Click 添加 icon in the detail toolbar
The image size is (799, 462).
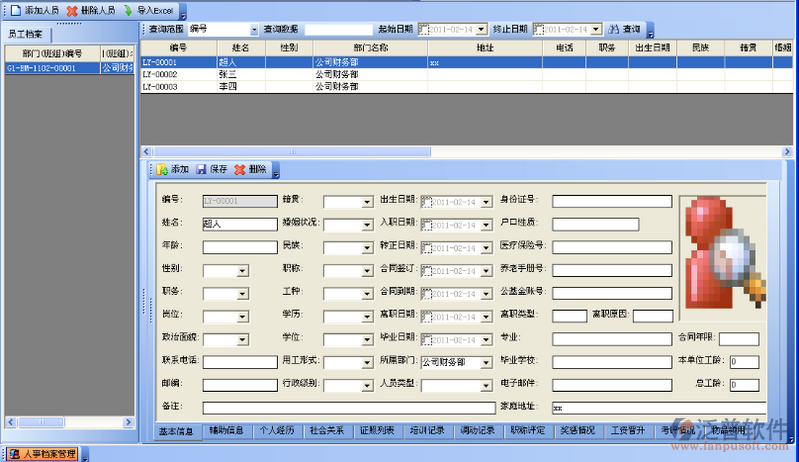coord(162,169)
